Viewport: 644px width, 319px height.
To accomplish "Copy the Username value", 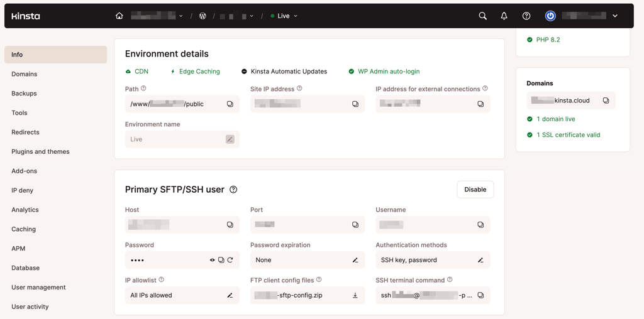I will [480, 225].
